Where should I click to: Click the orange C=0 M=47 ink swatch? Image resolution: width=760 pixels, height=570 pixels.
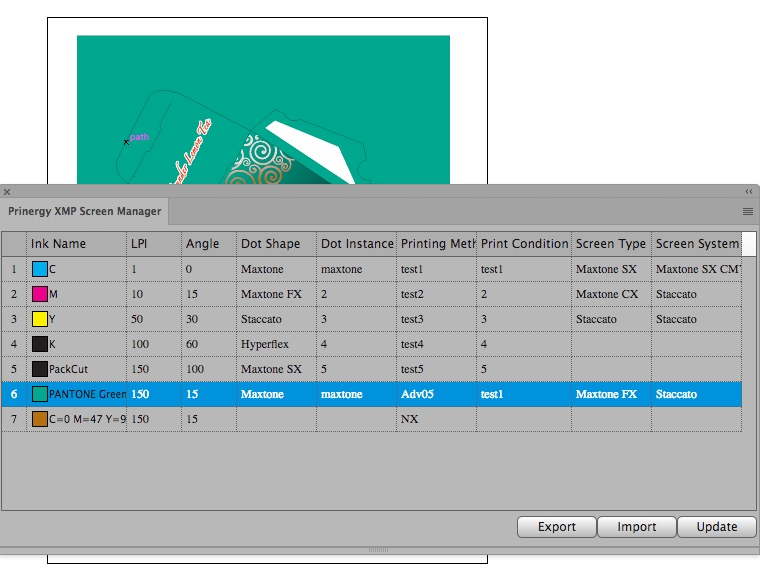[40, 419]
